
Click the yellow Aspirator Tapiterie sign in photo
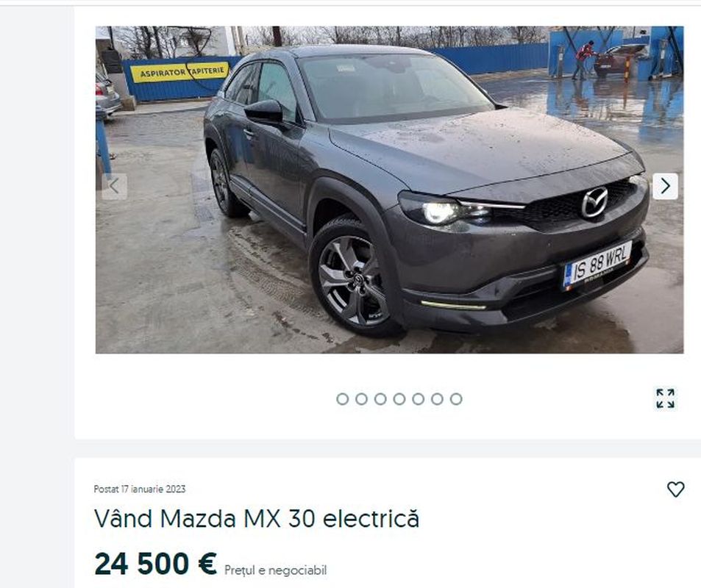click(x=179, y=72)
